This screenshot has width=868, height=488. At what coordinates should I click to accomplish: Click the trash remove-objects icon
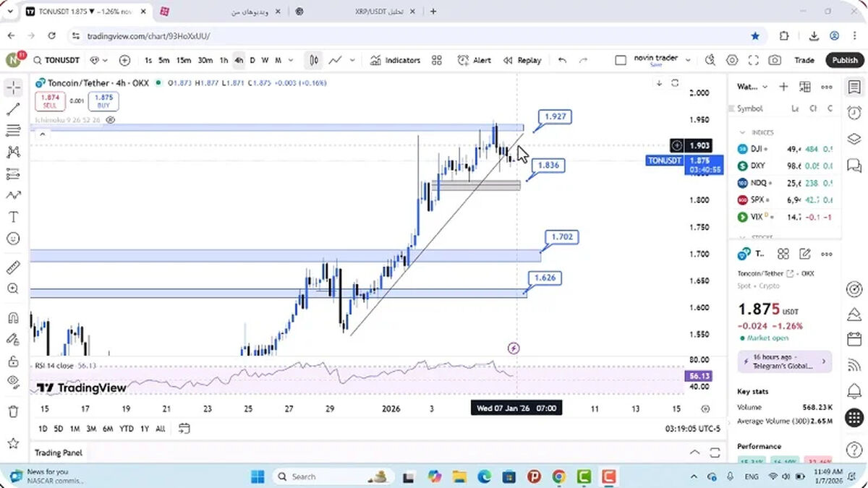pyautogui.click(x=13, y=411)
